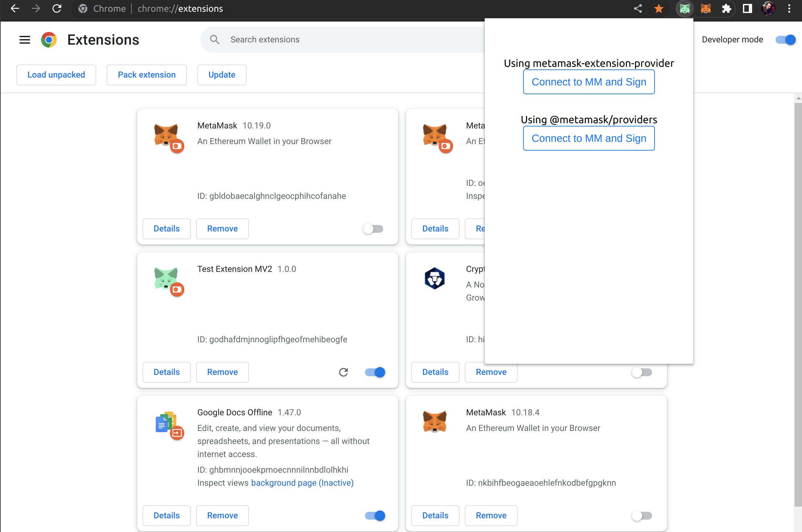This screenshot has height=532, width=802.
Task: Click the Load unpacked button
Action: (56, 75)
